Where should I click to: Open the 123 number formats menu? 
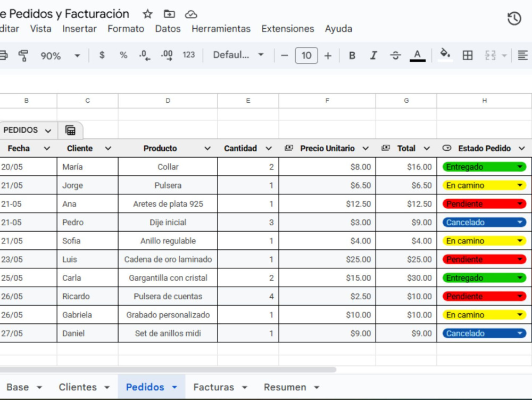pos(189,55)
